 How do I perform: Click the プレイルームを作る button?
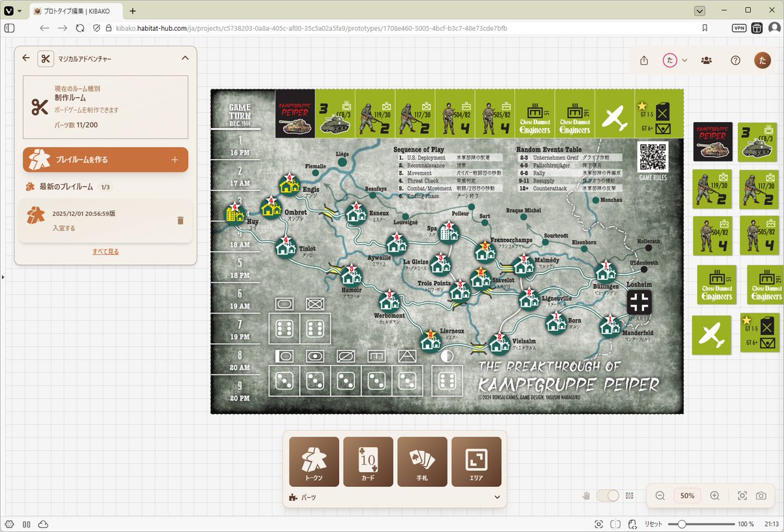pyautogui.click(x=105, y=159)
